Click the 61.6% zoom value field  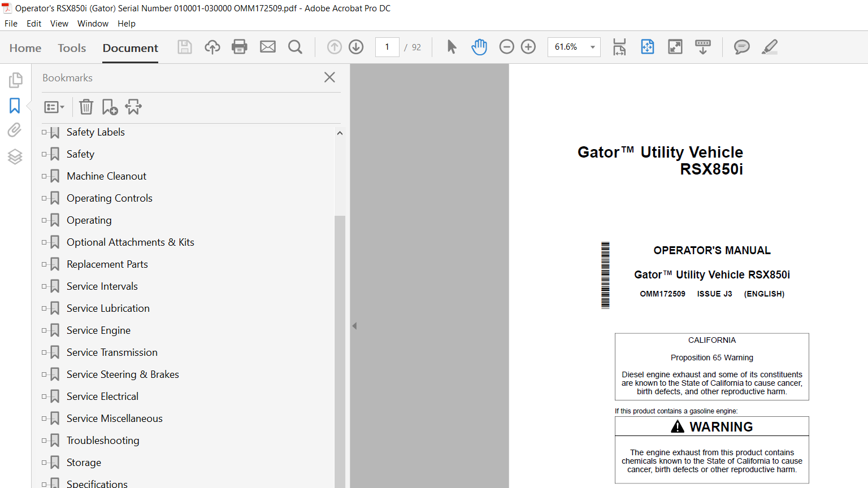(x=567, y=47)
